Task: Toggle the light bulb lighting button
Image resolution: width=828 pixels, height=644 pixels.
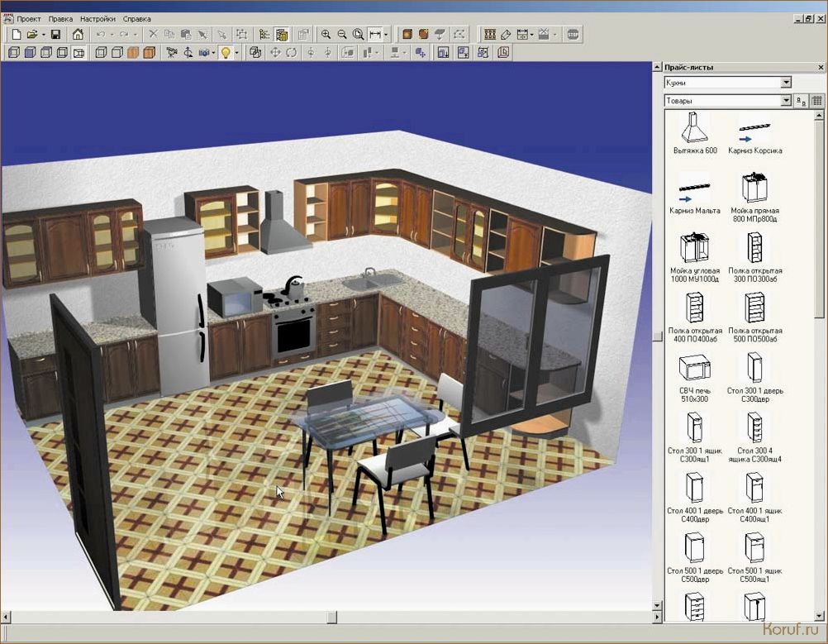Action: click(x=225, y=53)
